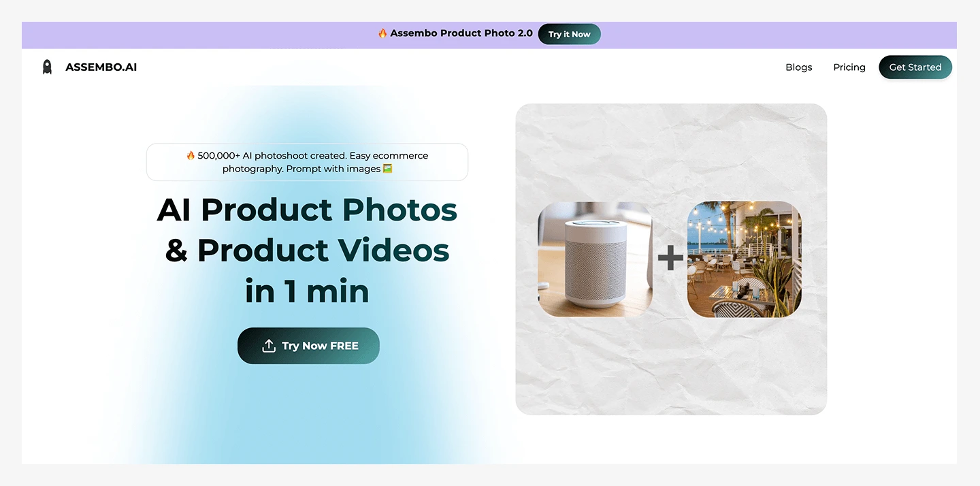Click the 'AI Product Photos' heading line
This screenshot has width=980, height=486.
coord(308,210)
